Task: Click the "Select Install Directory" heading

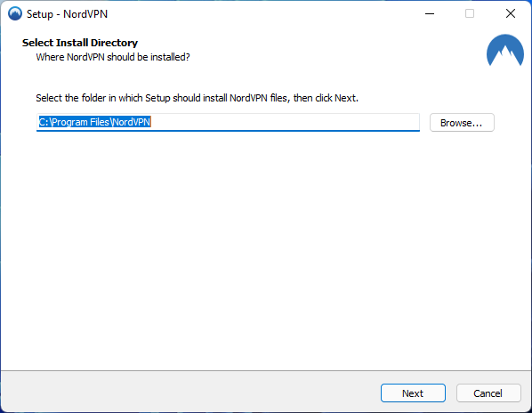Action: pyautogui.click(x=80, y=43)
